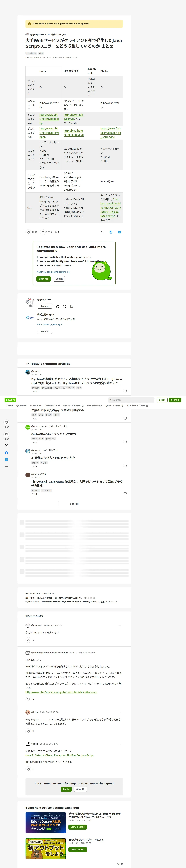Click the heart icon beside 1295 under article
Image resolution: width=186 pixels, height=868 pixels.
[x=28, y=232]
